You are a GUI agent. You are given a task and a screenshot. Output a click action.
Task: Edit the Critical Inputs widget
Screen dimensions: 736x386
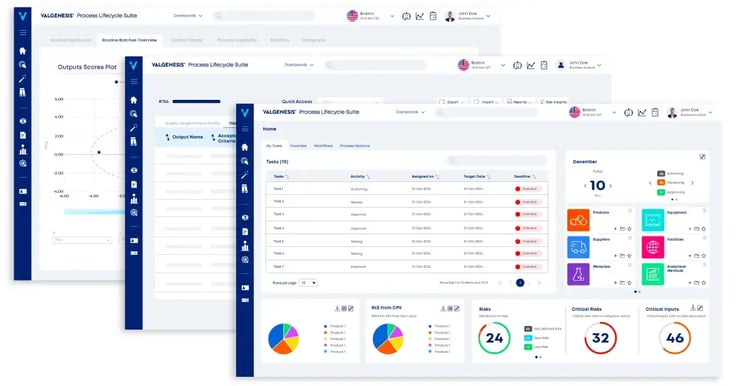coord(700,308)
